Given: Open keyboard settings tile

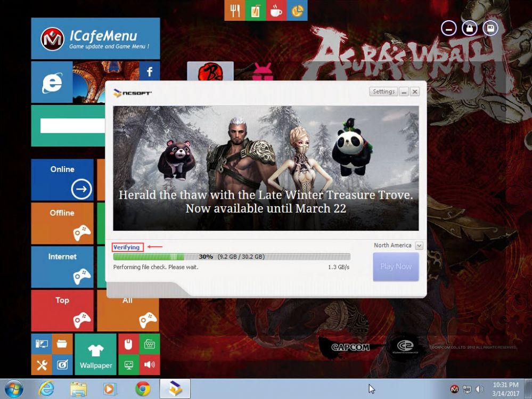Looking at the screenshot, I should [150, 344].
